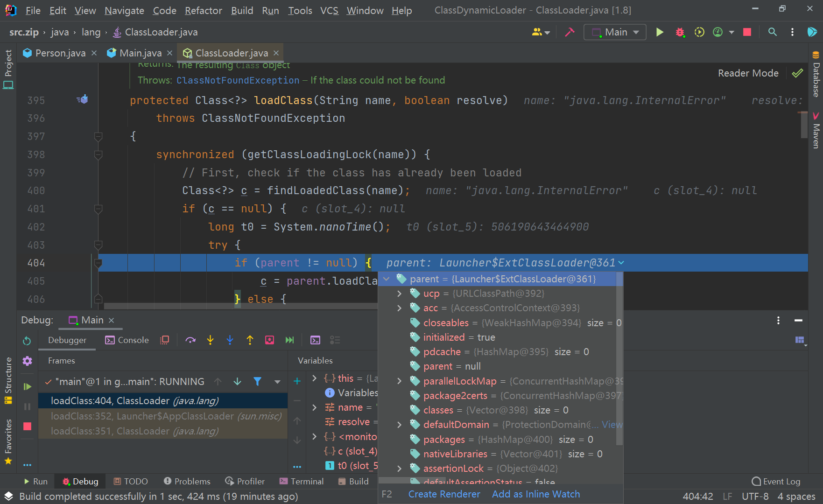Click the Create Renderer link

click(444, 494)
